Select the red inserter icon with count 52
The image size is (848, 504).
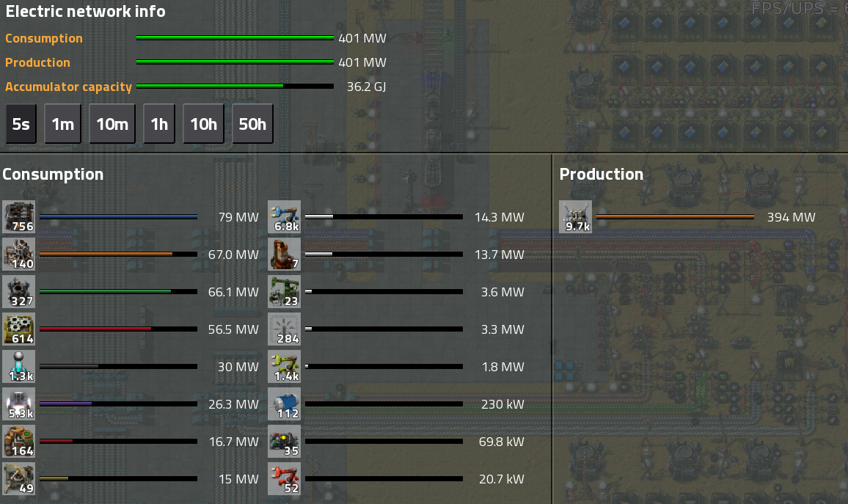[x=285, y=478]
